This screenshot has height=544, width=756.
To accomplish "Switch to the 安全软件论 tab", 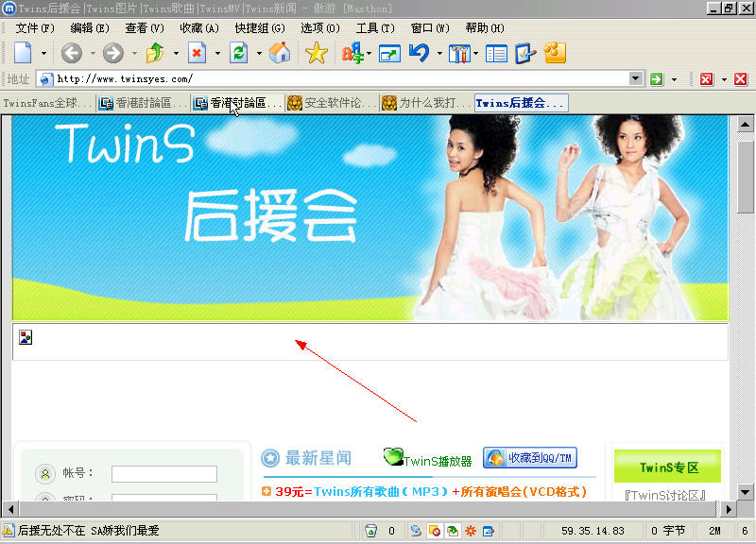I will 332,103.
